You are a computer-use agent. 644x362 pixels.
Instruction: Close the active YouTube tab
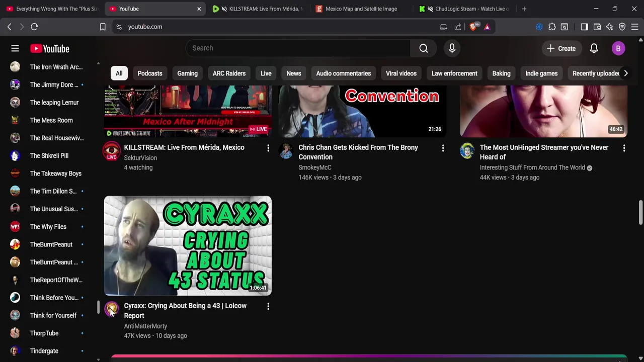coord(199,9)
